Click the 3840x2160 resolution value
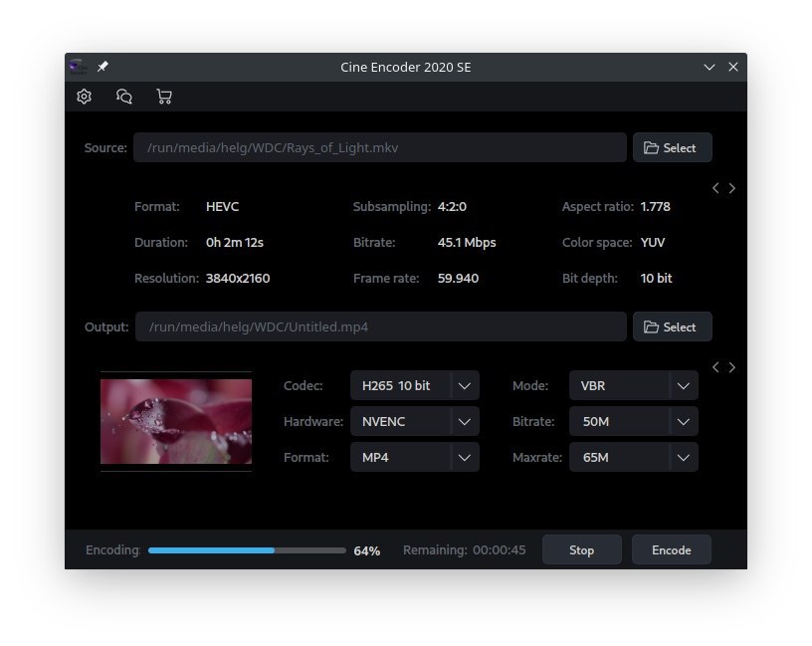The image size is (812, 646). [238, 278]
